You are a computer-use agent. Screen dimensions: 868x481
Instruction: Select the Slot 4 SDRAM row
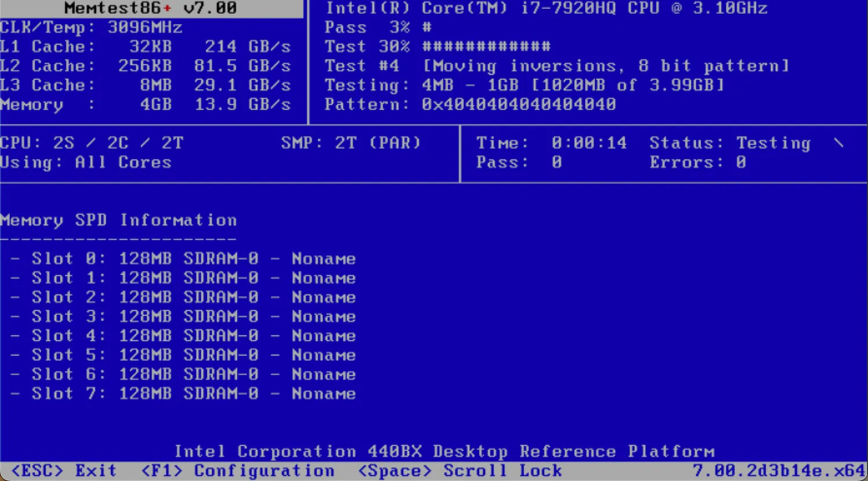point(183,336)
